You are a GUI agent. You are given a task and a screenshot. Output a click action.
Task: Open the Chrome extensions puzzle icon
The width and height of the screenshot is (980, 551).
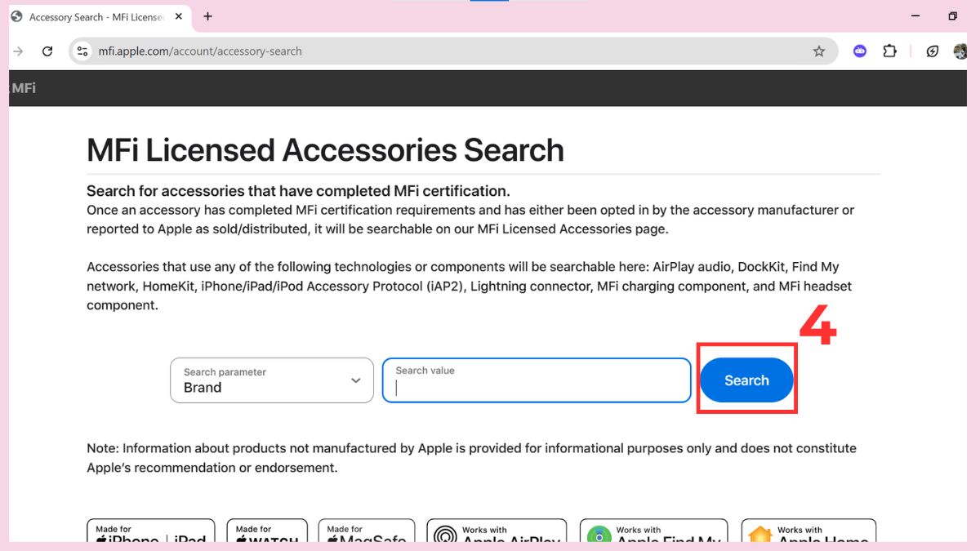tap(889, 51)
